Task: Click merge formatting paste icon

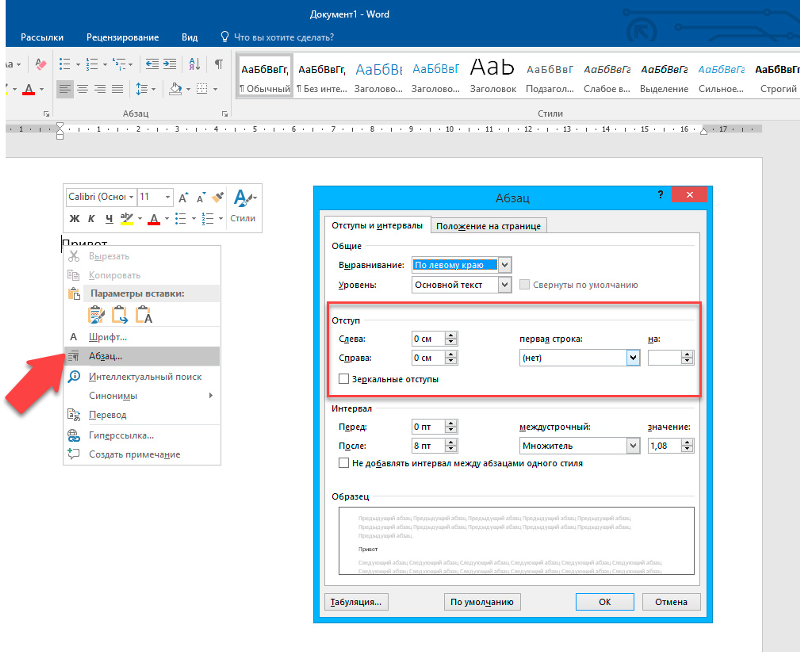Action: coord(120,314)
